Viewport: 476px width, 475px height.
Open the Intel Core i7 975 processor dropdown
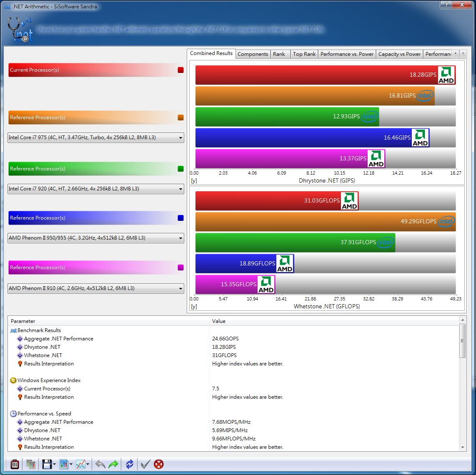pyautogui.click(x=96, y=137)
